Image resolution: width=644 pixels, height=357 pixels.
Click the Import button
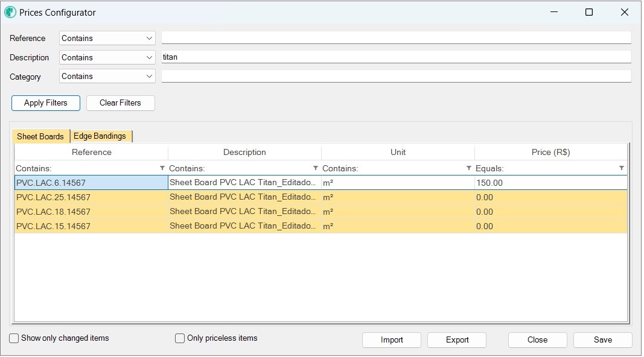click(x=392, y=340)
